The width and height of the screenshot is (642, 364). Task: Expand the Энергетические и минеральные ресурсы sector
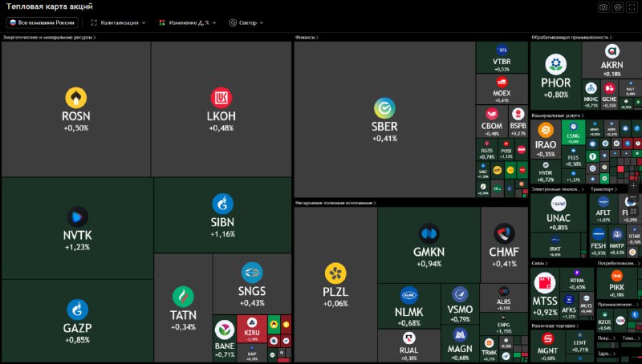(50, 37)
